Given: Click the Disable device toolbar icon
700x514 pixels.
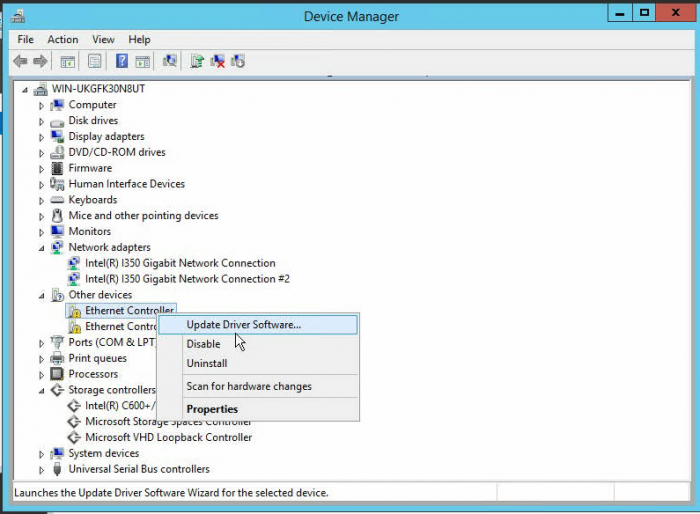Looking at the screenshot, I should (x=238, y=61).
